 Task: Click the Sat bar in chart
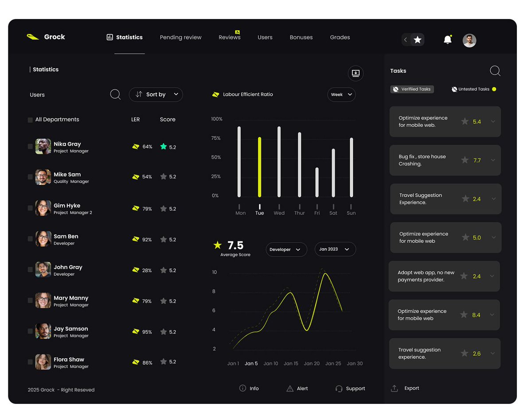coord(333,173)
